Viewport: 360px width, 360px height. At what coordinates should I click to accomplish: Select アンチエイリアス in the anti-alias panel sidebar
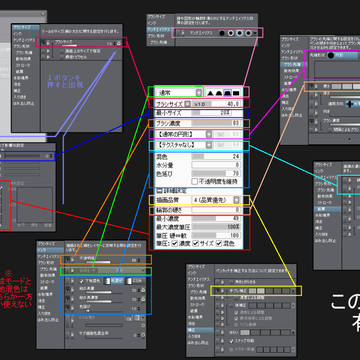coord(160,30)
